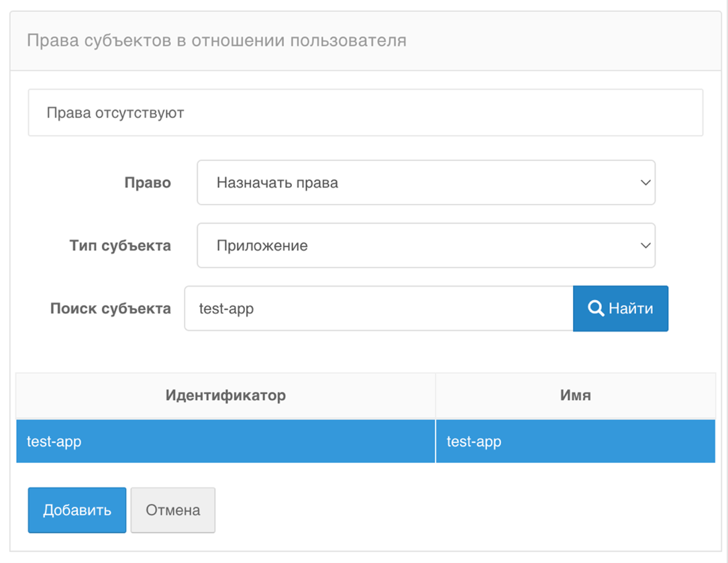Click the Имя column header
728x563 pixels.
click(575, 395)
